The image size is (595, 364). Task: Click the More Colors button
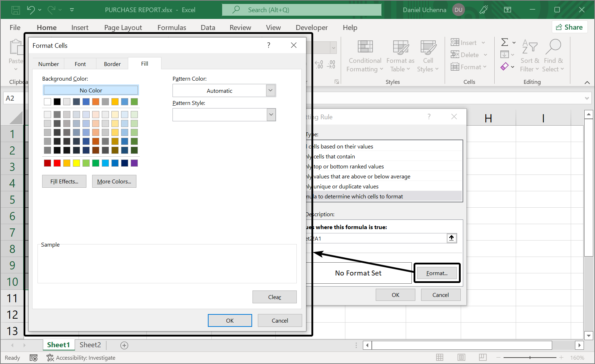point(114,181)
